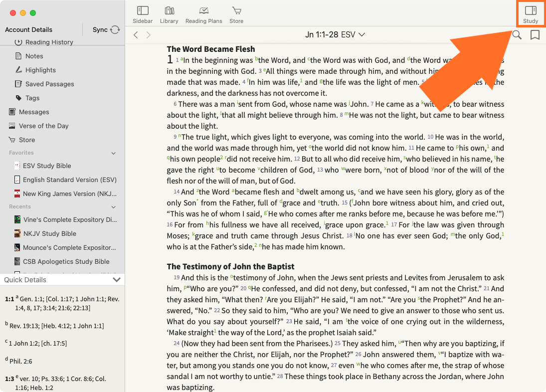Collapse the Recents section chevron
546x392 pixels.
point(114,207)
